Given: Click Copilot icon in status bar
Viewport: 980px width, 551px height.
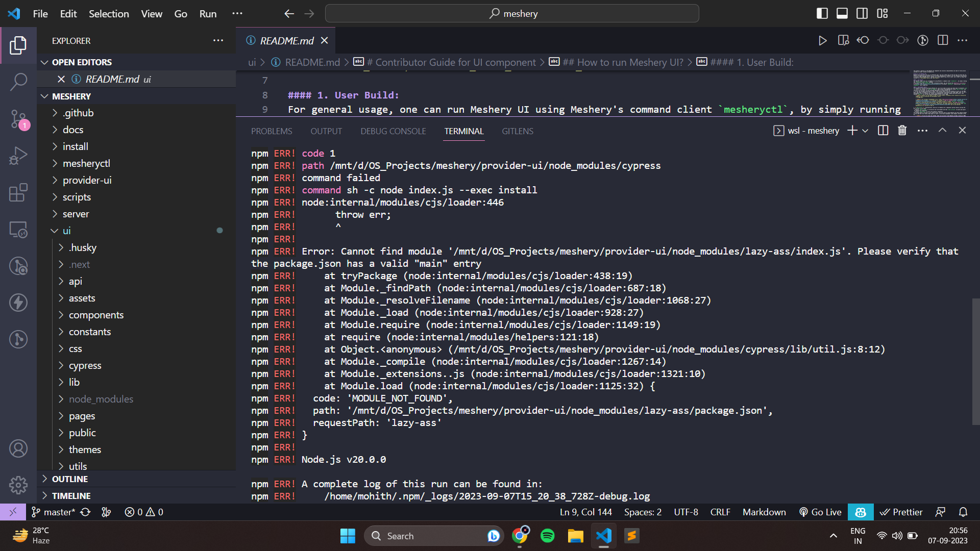Looking at the screenshot, I should point(861,512).
